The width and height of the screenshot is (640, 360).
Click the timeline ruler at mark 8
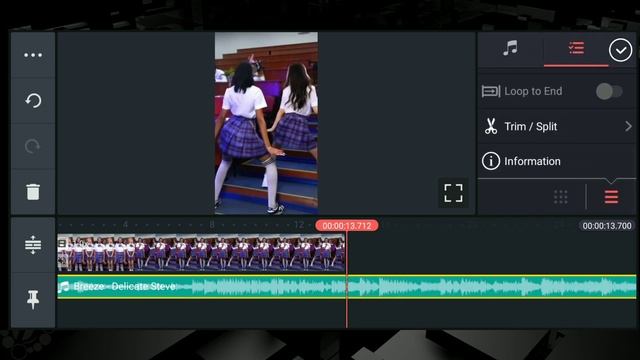coord(211,224)
